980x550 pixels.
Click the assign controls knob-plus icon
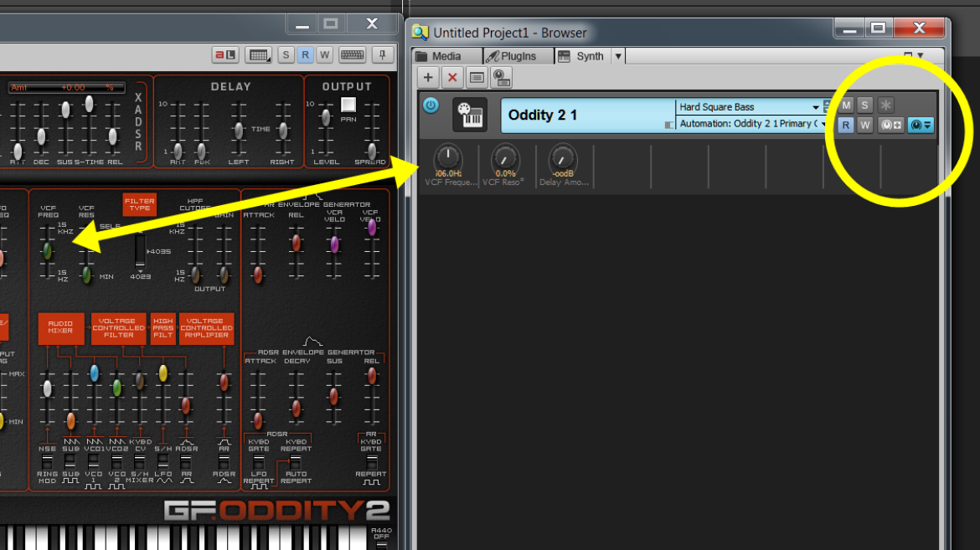tap(891, 125)
